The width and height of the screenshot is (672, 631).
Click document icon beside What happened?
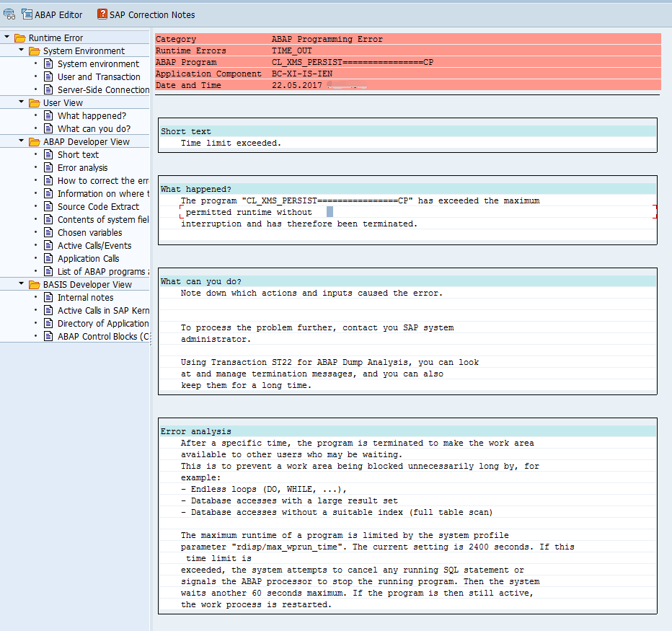(49, 115)
